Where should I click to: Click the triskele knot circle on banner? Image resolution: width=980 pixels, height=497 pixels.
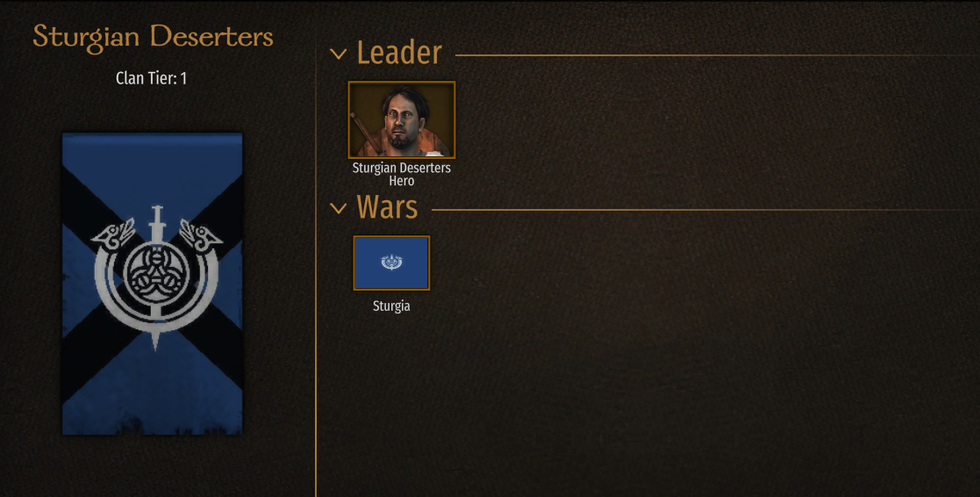point(155,273)
